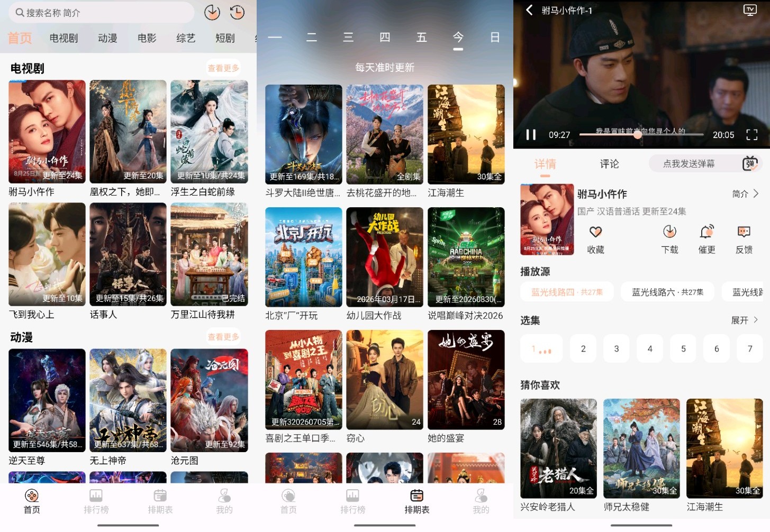770x532 pixels.
Task: Switch to the 电影 category tab
Action: click(x=147, y=38)
